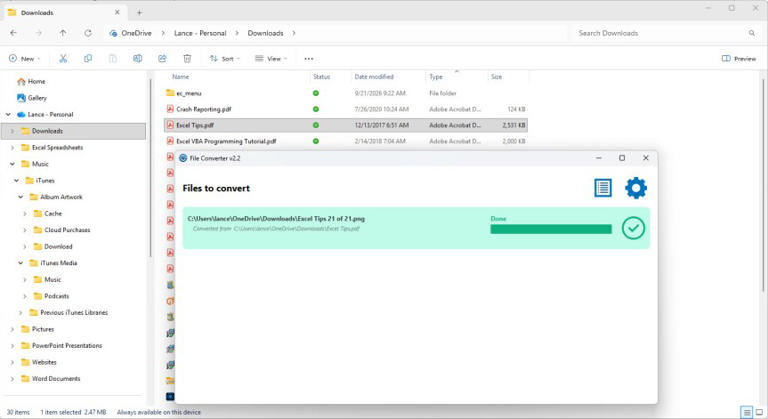768x419 pixels.
Task: Click the Rename icon in toolbar
Action: (x=138, y=58)
